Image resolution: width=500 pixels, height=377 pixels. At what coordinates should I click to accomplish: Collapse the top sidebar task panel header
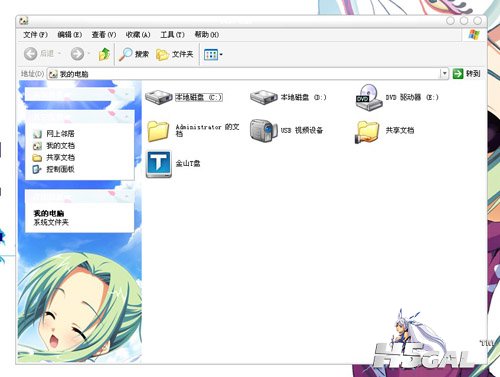(80, 94)
